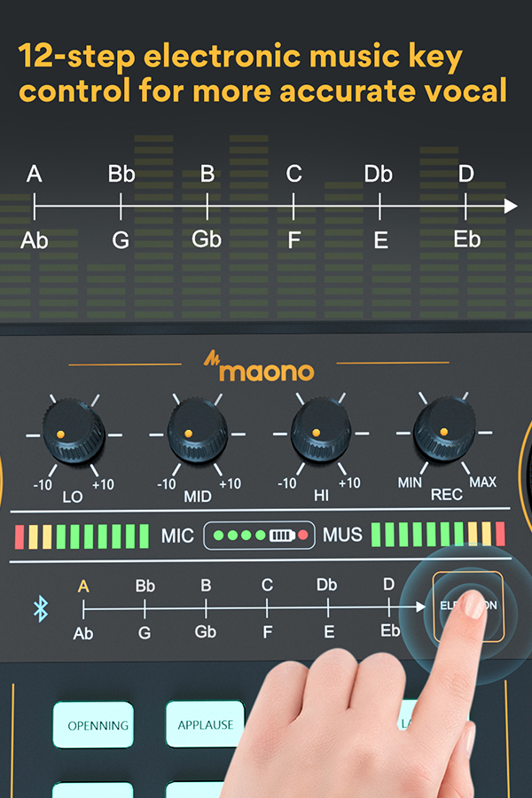Click the MUS level meter bars
Screen dimensions: 532x798
438,535
